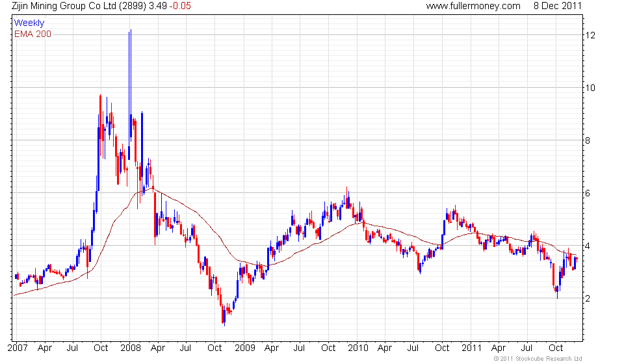The width and height of the screenshot is (637, 364).
Task: Click the www.fullermoney.com text
Action: tap(473, 6)
